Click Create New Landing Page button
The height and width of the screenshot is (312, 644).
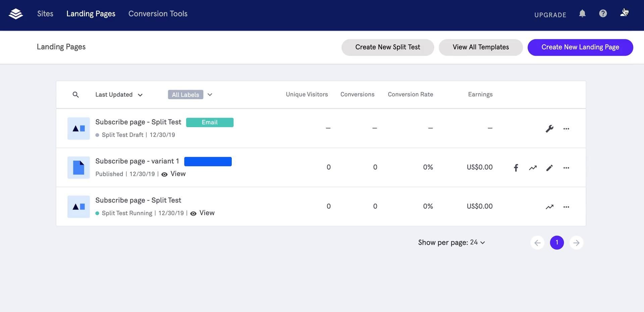[580, 47]
